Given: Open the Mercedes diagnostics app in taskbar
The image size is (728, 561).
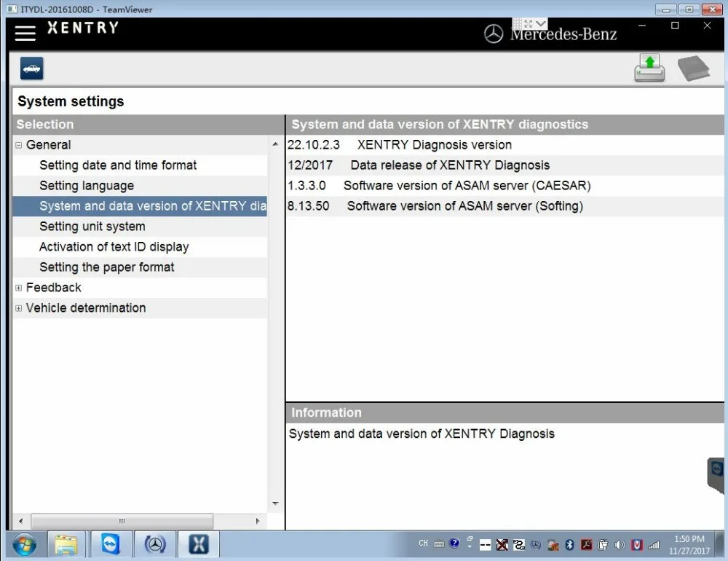Looking at the screenshot, I should 154,544.
